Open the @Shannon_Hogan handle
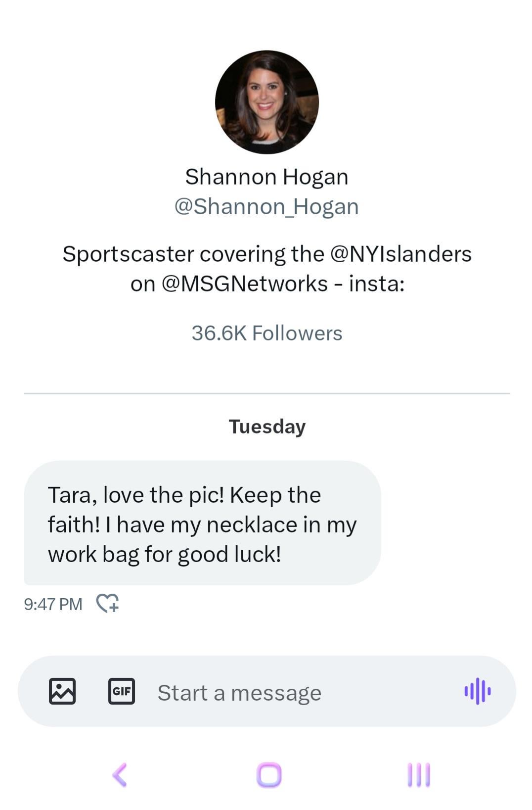 point(266,206)
